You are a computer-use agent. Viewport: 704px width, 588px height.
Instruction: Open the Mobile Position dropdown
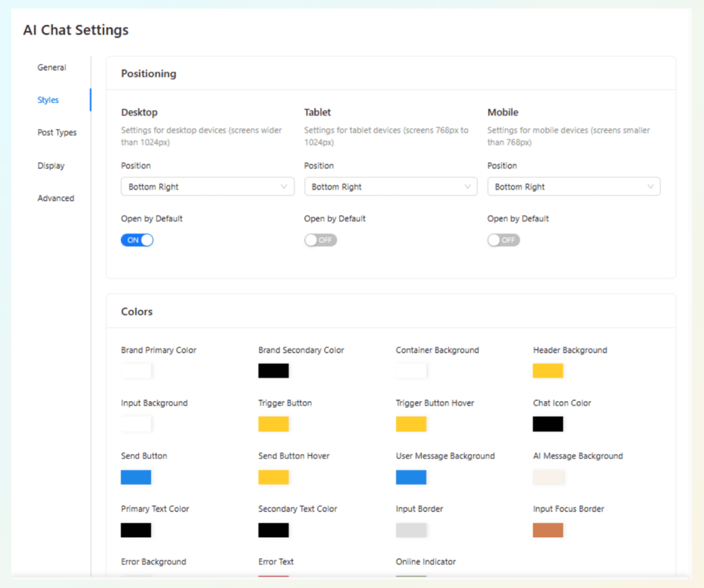pos(573,186)
